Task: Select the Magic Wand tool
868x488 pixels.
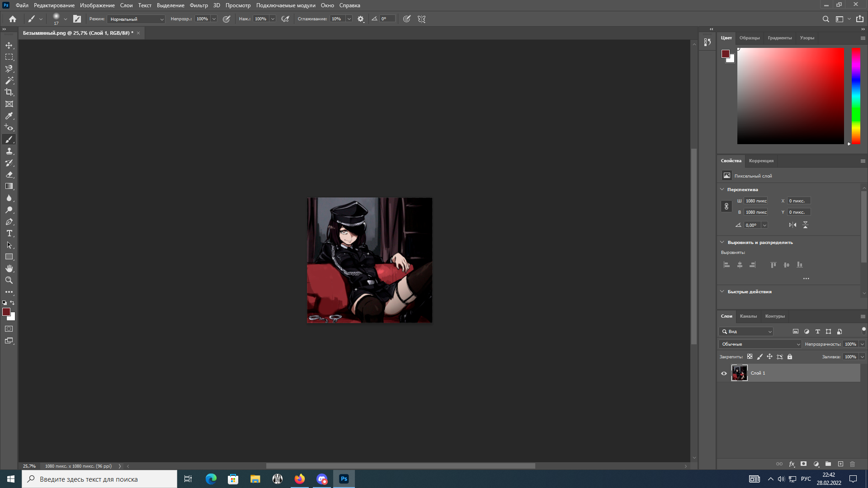Action: point(9,80)
